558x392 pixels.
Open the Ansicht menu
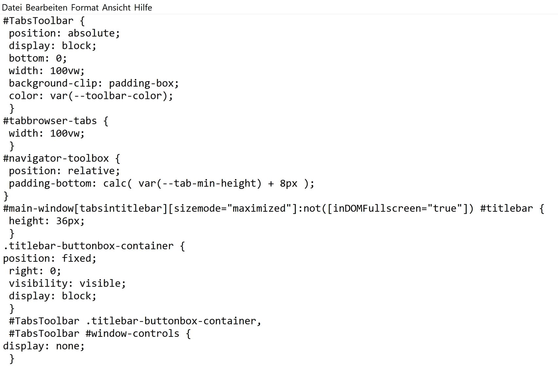click(x=116, y=7)
